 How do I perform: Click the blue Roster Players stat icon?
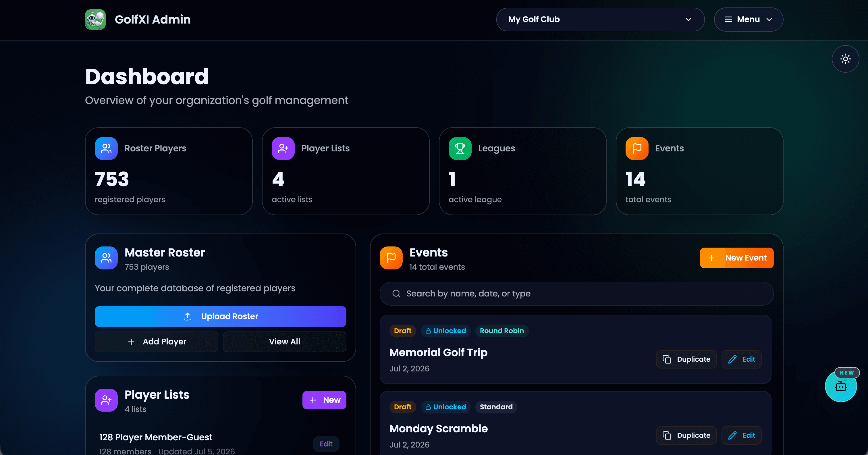point(106,148)
